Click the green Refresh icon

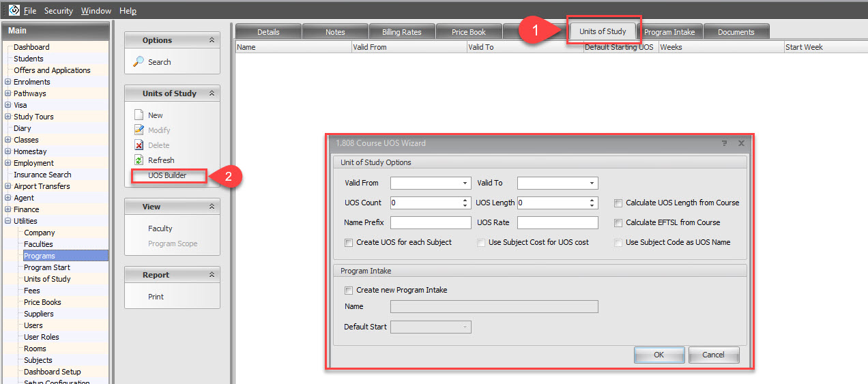(139, 160)
